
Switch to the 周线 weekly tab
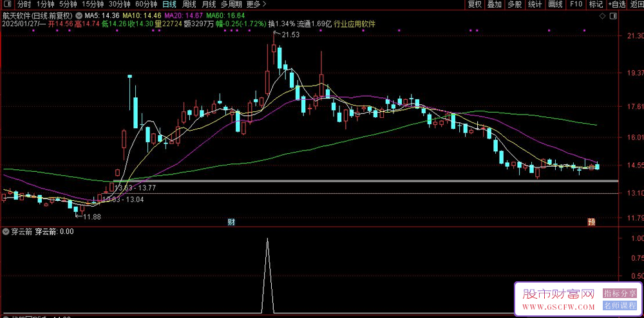pyautogui.click(x=189, y=5)
